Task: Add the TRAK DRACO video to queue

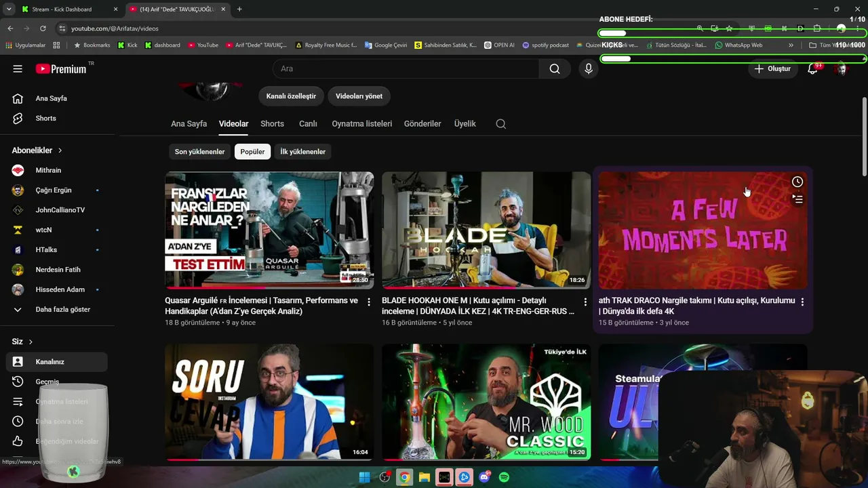Action: [797, 199]
